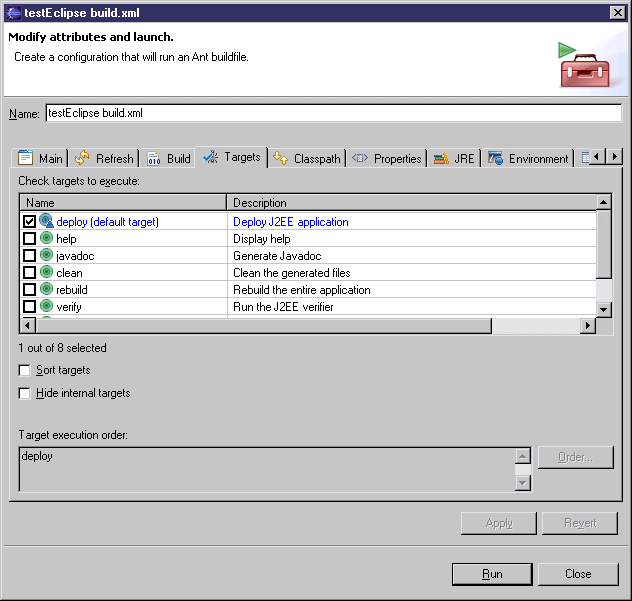632x601 pixels.
Task: Click the Close button
Action: click(578, 574)
